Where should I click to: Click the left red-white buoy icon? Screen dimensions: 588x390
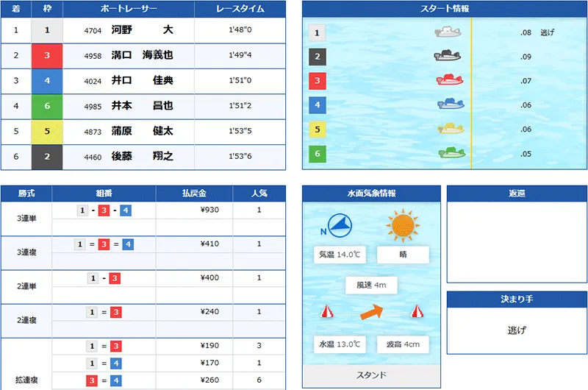327,311
